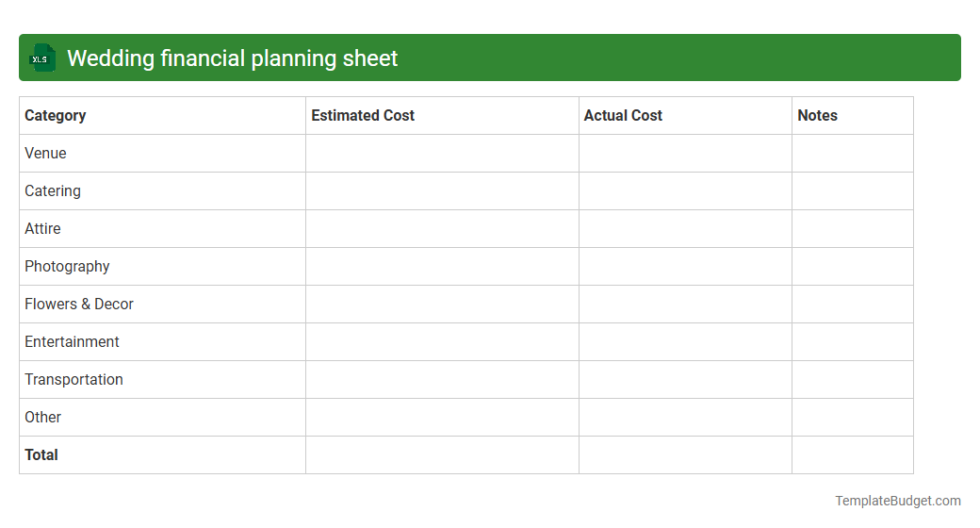Image resolution: width=980 pixels, height=528 pixels.
Task: Click the Actual Cost cell for Catering
Action: (685, 190)
